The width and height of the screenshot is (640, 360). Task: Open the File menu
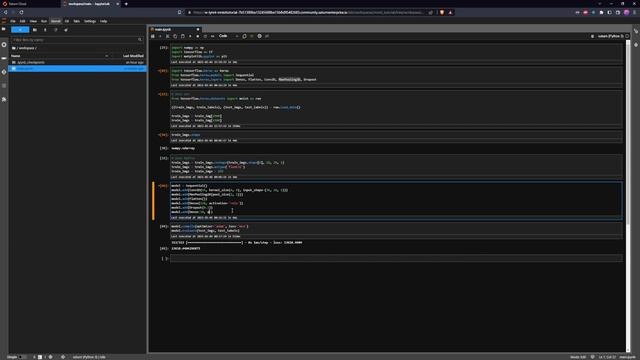[x=13, y=21]
